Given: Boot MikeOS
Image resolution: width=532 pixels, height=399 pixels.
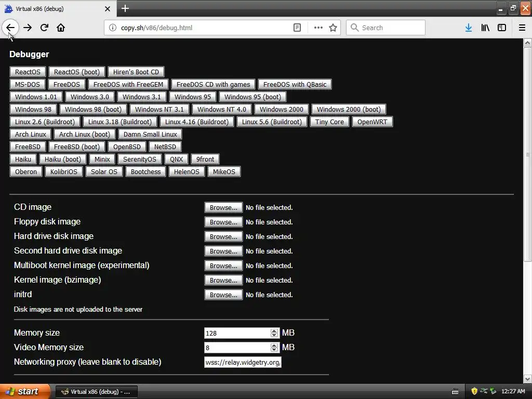Looking at the screenshot, I should pyautogui.click(x=224, y=172).
